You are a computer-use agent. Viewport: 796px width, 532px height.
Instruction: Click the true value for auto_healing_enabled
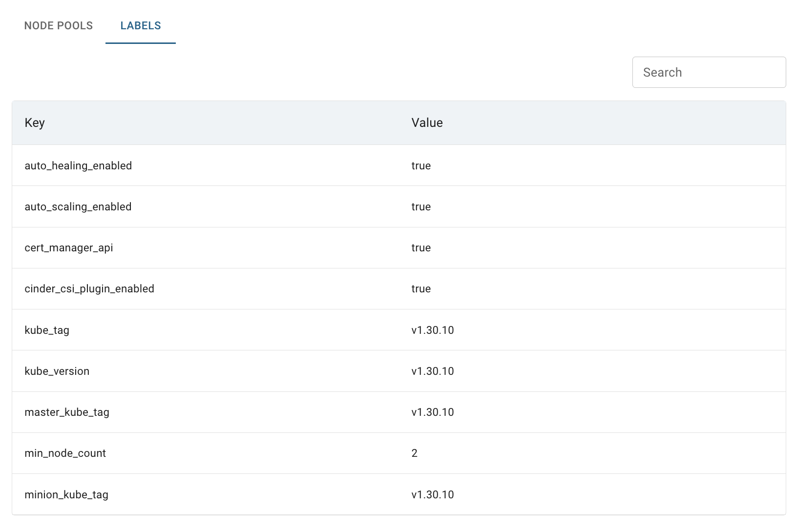pos(421,166)
